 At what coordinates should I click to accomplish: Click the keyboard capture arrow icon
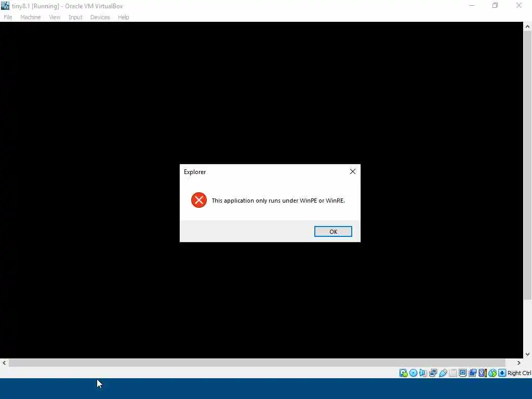pyautogui.click(x=502, y=373)
